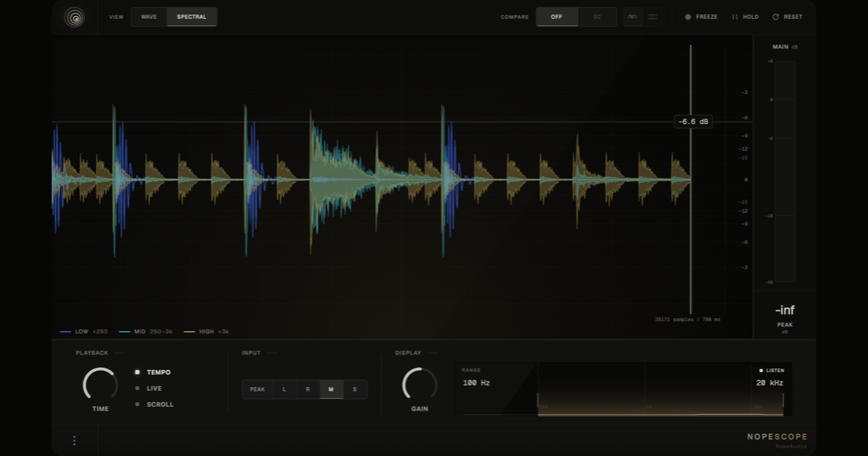Enable the LISTEN toggle
868x456 pixels.
(x=771, y=370)
